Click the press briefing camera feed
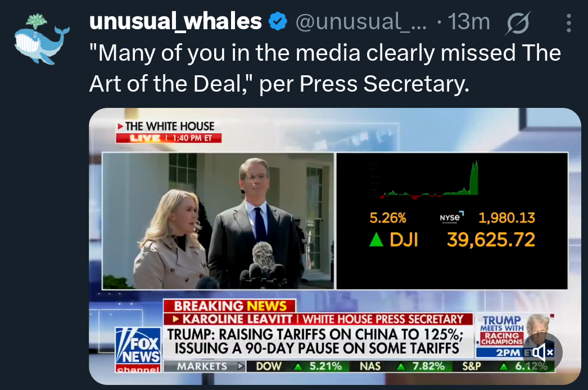The height and width of the screenshot is (390, 588). click(x=218, y=221)
